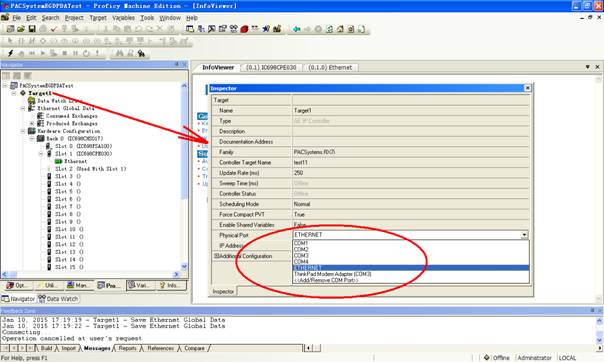Click the lightning bolt Connect icon
Viewport: 604px width, 362px height.
(x=10, y=53)
